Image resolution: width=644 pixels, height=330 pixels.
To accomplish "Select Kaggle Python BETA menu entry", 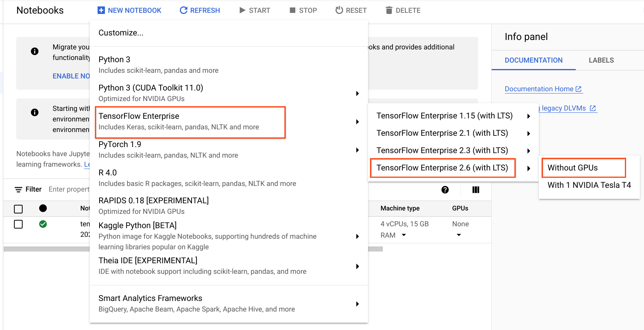I will [229, 236].
